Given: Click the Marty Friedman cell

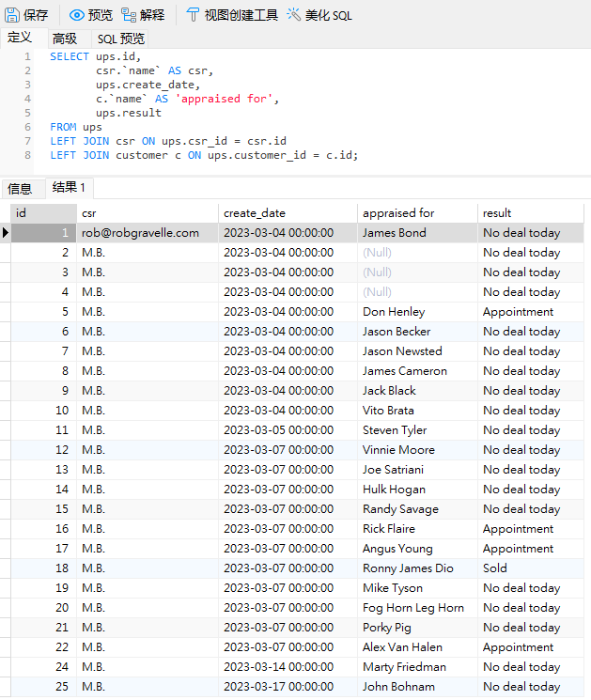Looking at the screenshot, I should click(417, 666).
